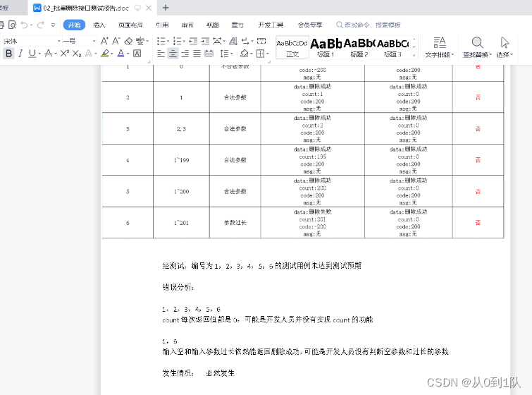Apply subscript X₂ formatting
Viewport: 532px width, 395px height.
click(77, 54)
